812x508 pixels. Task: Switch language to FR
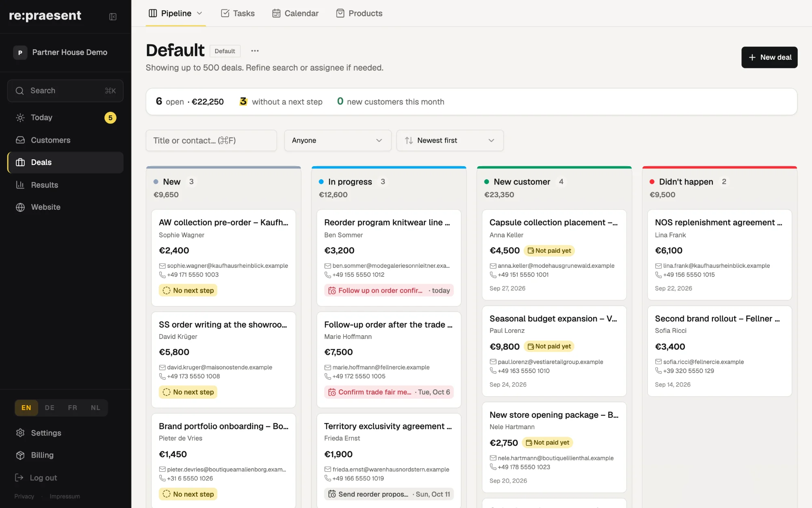coord(73,408)
